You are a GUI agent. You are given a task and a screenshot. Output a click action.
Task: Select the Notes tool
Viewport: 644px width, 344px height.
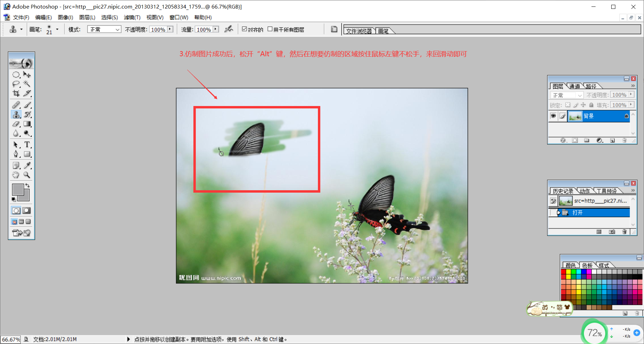[16, 165]
